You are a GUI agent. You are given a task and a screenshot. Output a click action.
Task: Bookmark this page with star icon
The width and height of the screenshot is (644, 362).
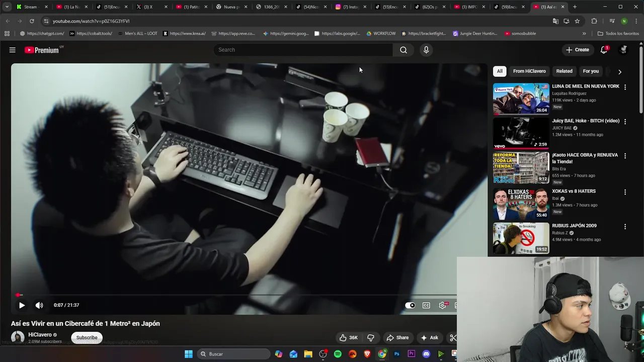point(577,21)
